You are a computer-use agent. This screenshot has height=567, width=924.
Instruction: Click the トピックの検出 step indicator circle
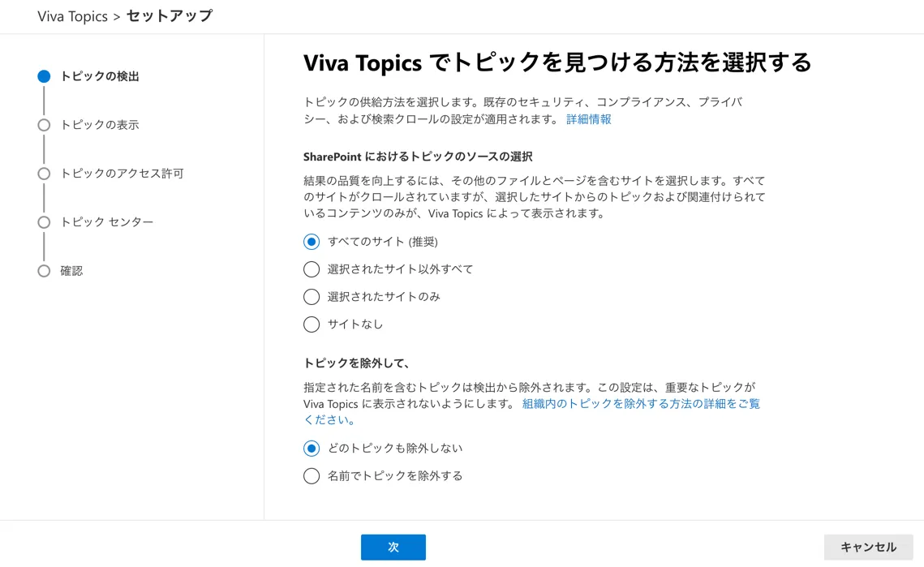tap(44, 76)
